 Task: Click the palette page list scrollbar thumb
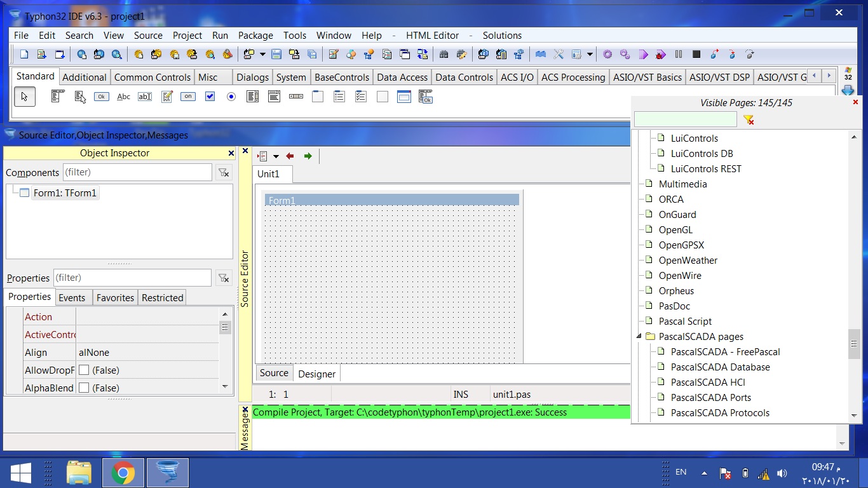pos(854,344)
